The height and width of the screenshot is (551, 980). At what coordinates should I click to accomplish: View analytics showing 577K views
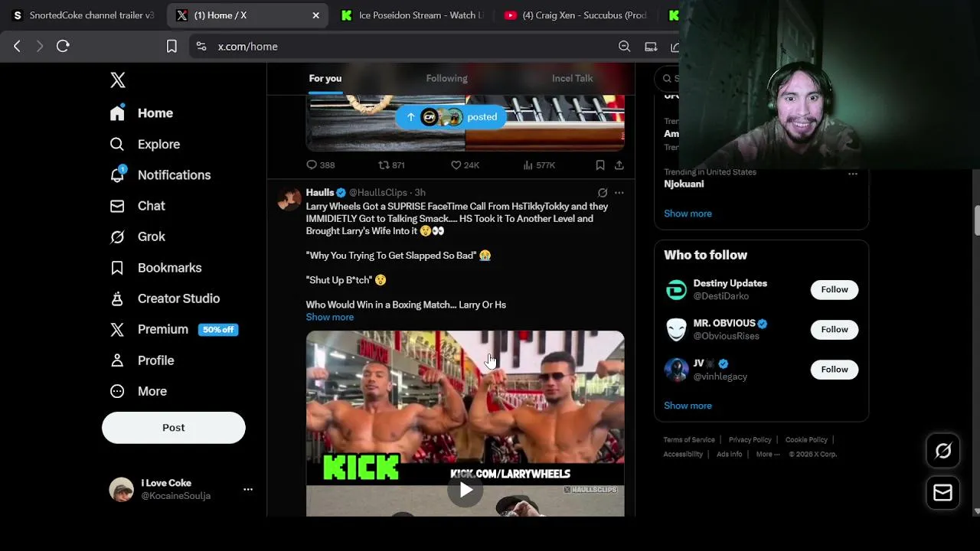(x=539, y=165)
